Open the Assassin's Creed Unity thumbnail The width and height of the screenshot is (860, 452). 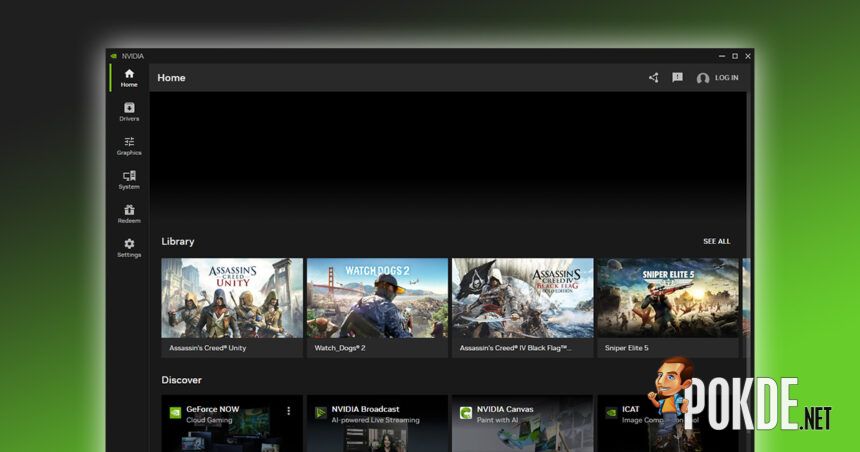tap(232, 298)
